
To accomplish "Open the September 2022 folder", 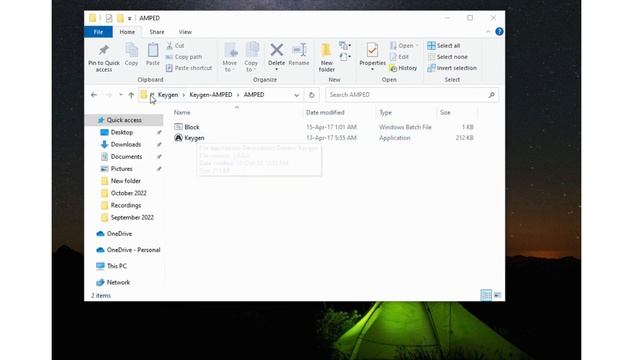I will point(132,218).
